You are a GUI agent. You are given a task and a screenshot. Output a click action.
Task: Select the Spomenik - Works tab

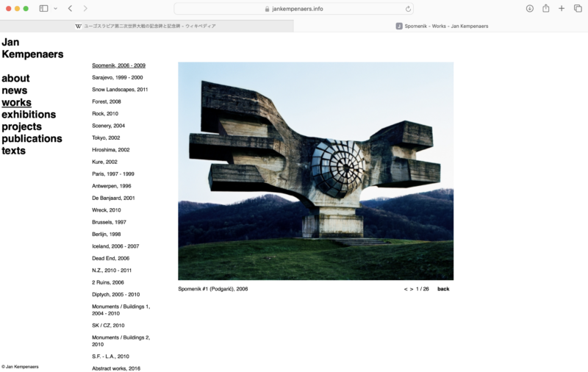441,26
